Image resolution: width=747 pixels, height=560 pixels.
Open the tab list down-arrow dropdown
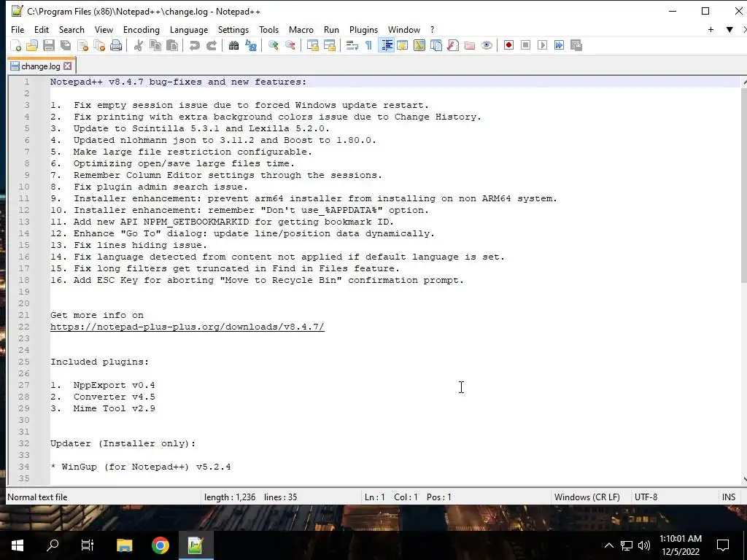729,29
